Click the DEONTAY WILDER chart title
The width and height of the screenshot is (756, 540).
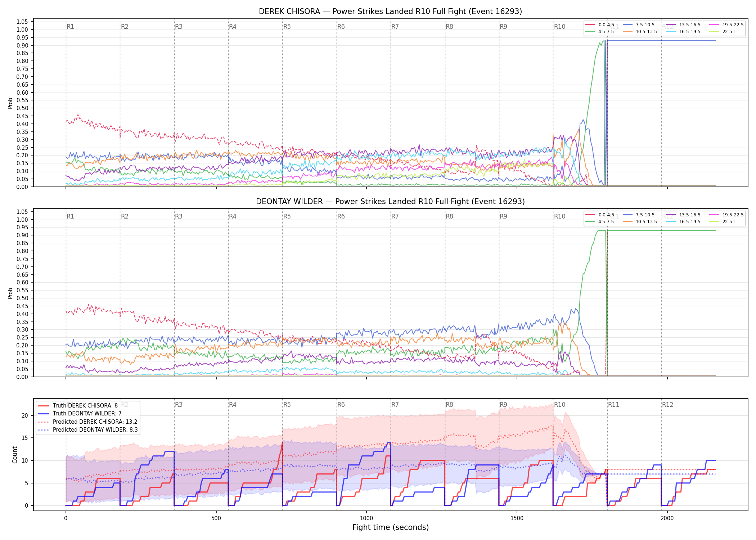(390, 202)
